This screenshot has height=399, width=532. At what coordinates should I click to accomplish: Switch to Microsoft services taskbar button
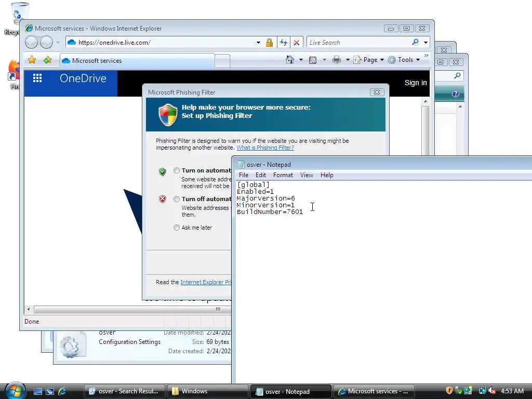coord(374,391)
